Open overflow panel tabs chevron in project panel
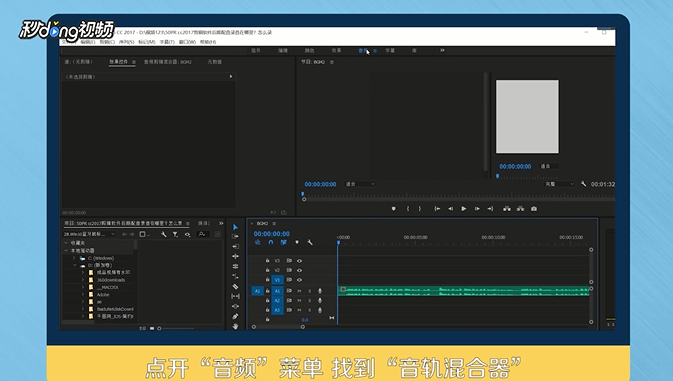Screen dimensions: 673x381 (x=221, y=223)
